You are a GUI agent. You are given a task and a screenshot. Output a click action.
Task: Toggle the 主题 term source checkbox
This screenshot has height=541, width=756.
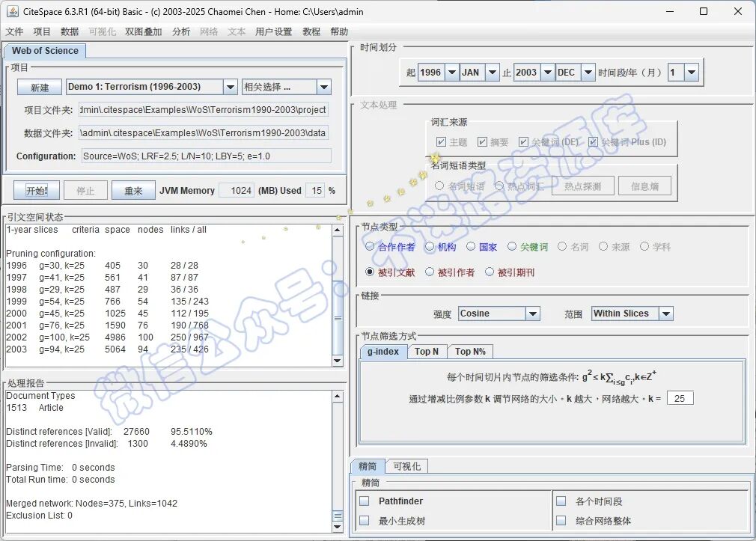click(441, 141)
